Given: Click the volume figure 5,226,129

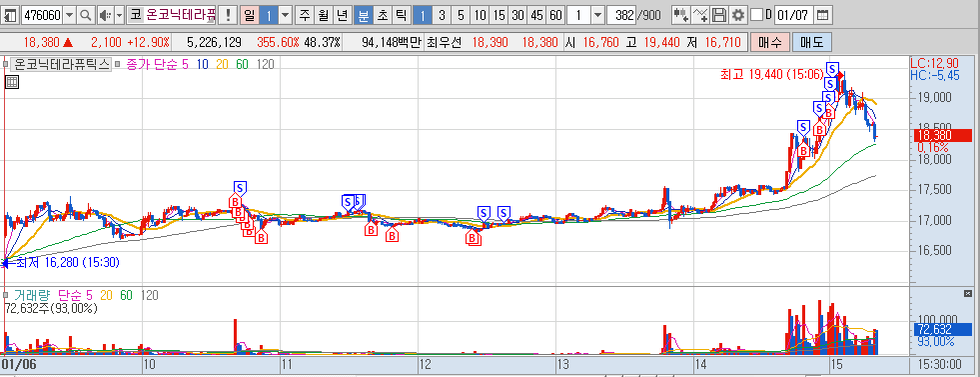Looking at the screenshot, I should tap(215, 43).
